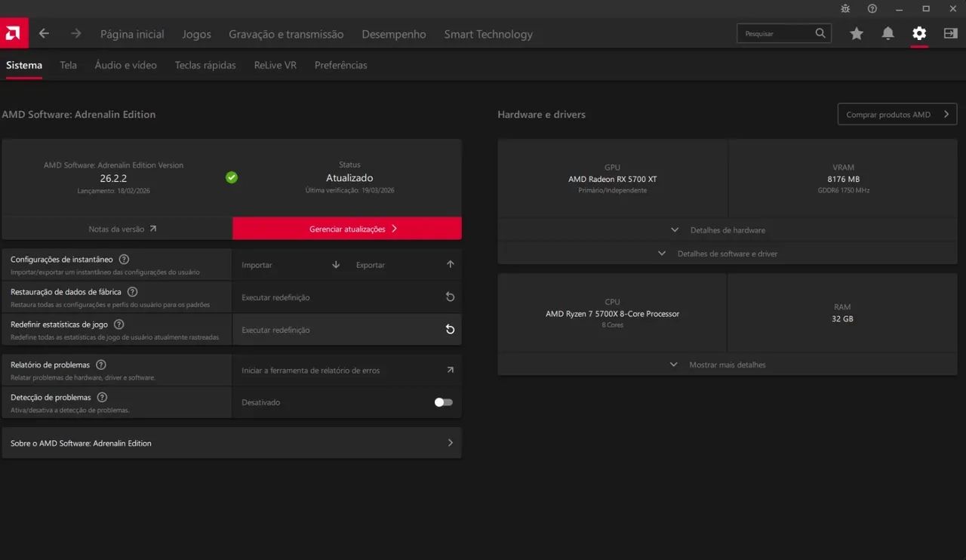Image resolution: width=966 pixels, height=560 pixels.
Task: Toggle the sidebar panel icon
Action: (950, 33)
